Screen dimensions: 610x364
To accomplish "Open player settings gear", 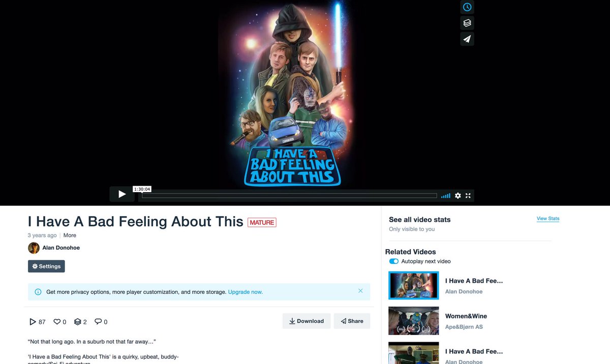I will [x=458, y=196].
